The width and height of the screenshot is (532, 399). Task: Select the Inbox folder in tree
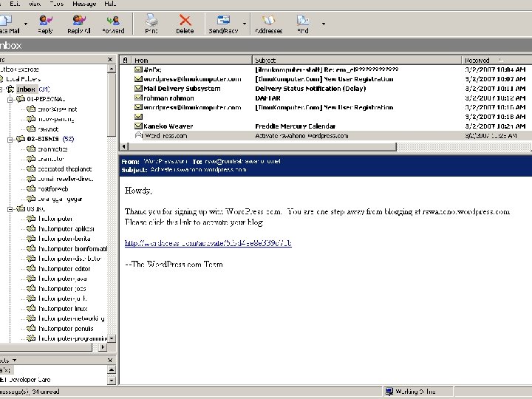pyautogui.click(x=27, y=89)
